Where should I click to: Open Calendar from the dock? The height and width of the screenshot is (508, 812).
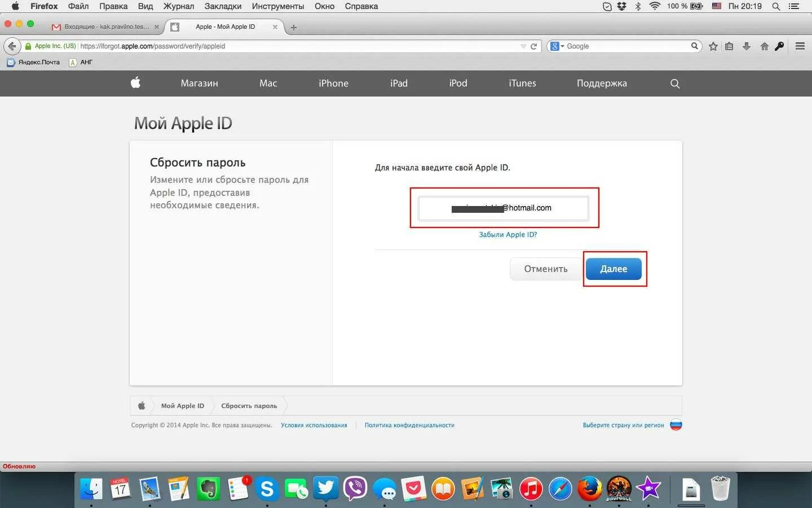[x=120, y=489]
